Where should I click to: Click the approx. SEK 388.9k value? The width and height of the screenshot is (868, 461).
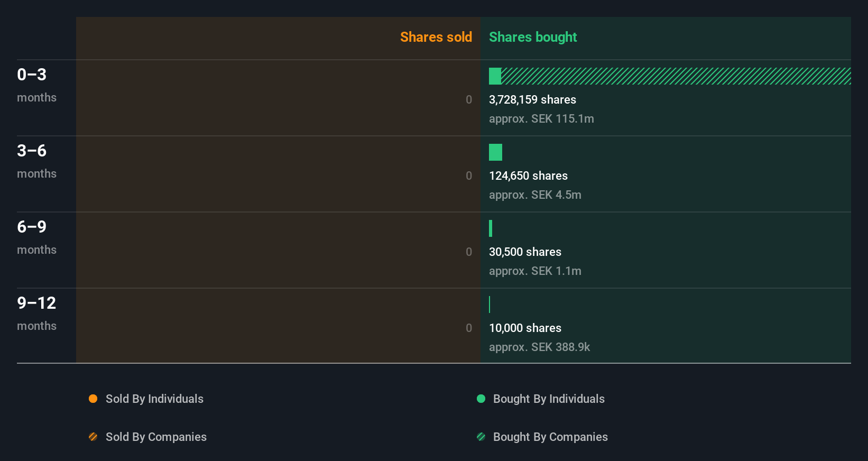[539, 347]
